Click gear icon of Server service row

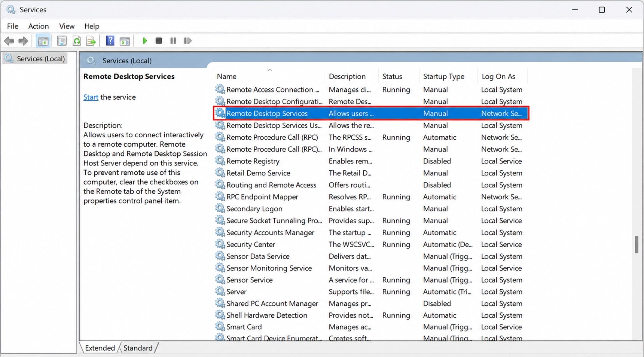point(220,291)
